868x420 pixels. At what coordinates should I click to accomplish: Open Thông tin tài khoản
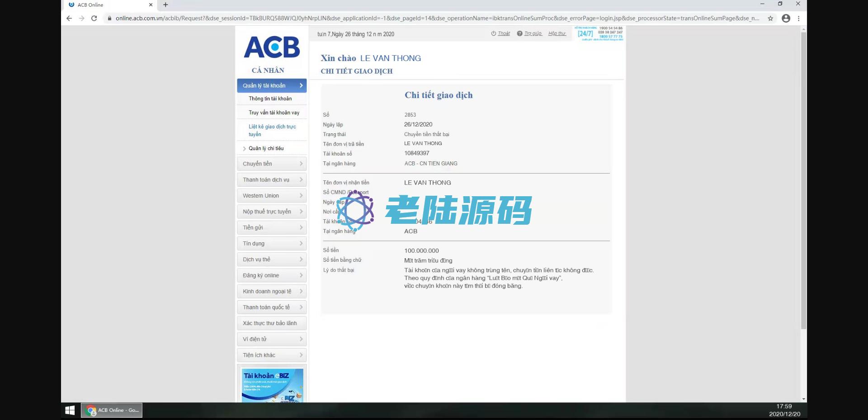point(270,99)
